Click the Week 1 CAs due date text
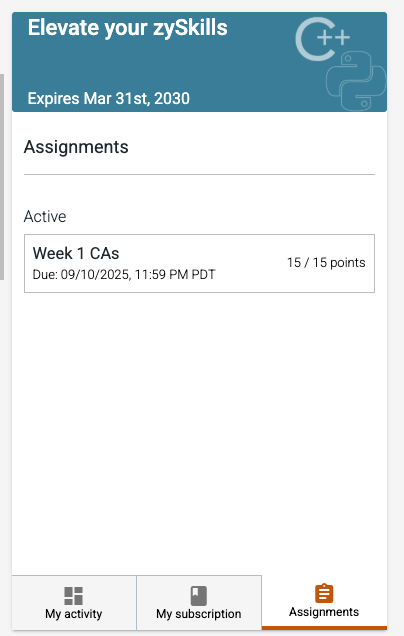The image size is (404, 636). pyautogui.click(x=124, y=275)
